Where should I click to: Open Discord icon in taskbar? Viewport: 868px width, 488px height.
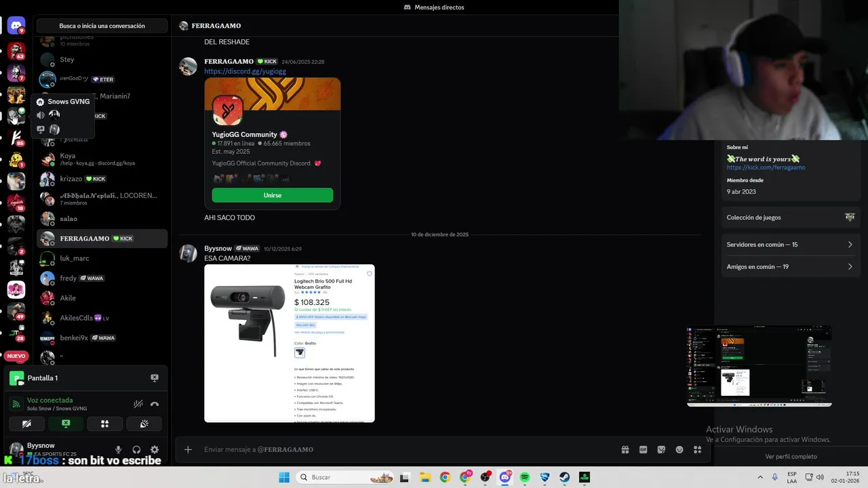(x=505, y=477)
